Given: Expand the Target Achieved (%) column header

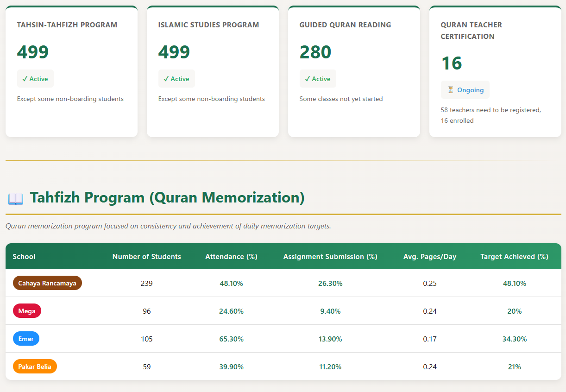Looking at the screenshot, I should pos(514,256).
